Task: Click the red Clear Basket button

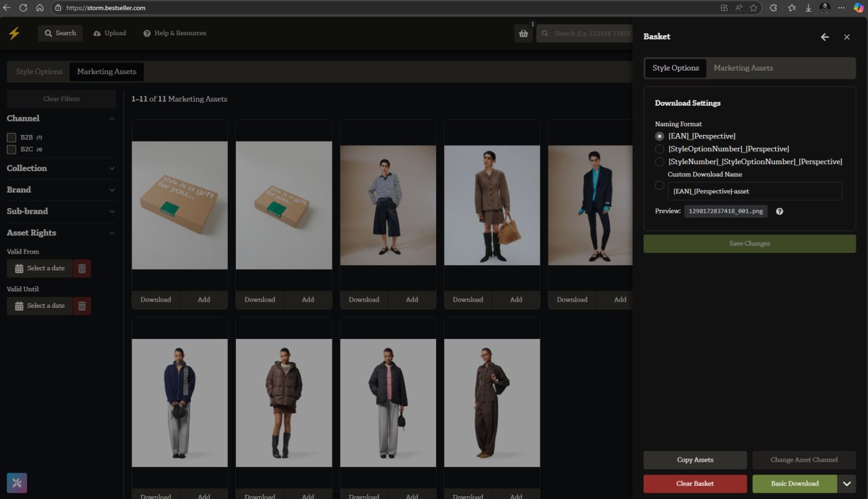Action: pos(695,483)
